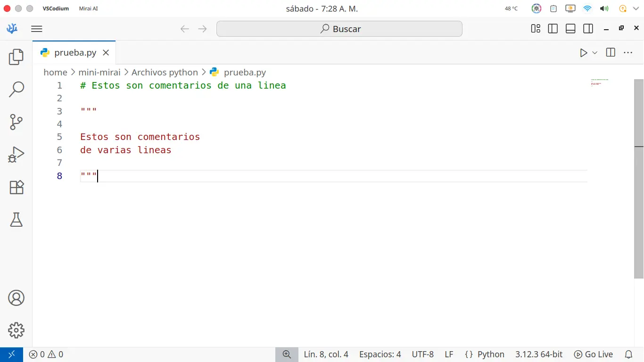Click the VSCodium logo icon

coord(12,29)
